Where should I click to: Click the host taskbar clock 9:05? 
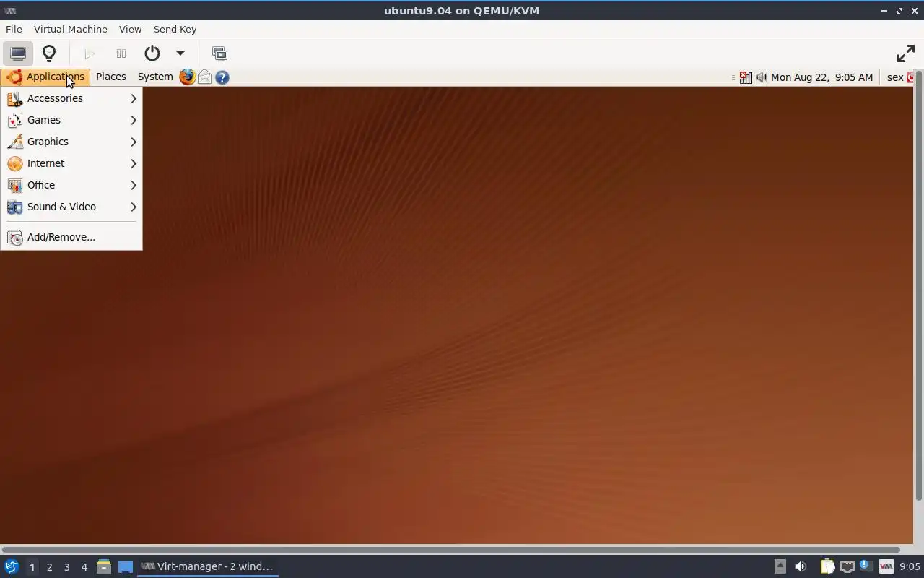click(x=910, y=567)
